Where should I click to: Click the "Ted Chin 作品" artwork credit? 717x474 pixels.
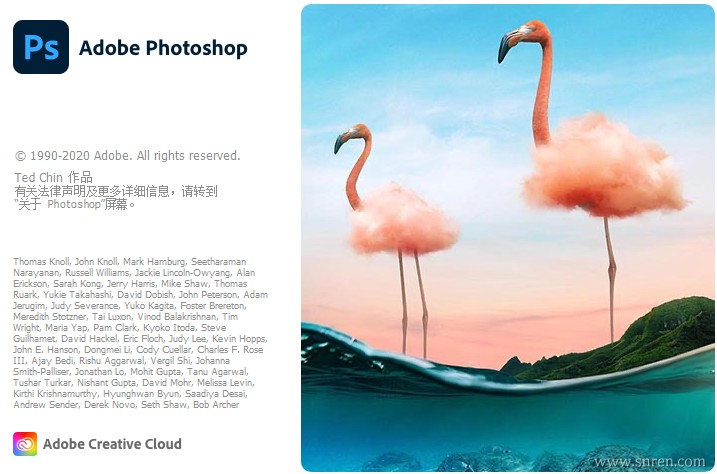tap(54, 177)
